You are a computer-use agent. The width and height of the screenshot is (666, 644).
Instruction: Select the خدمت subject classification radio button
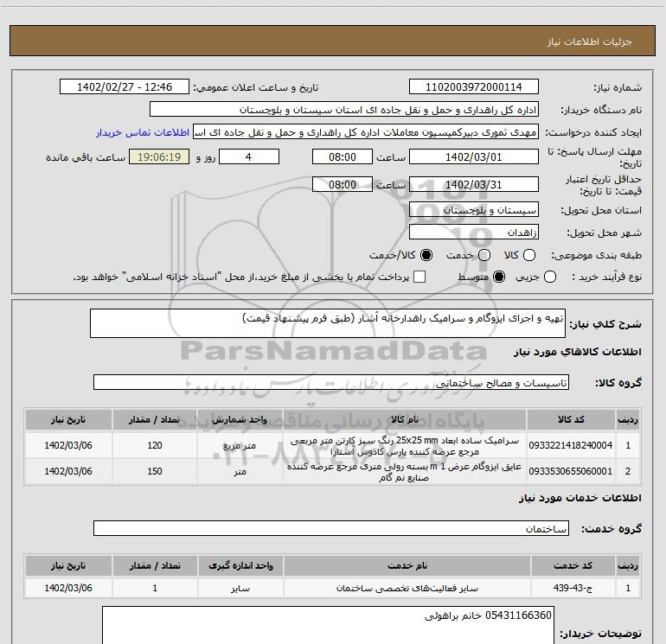coord(484,255)
